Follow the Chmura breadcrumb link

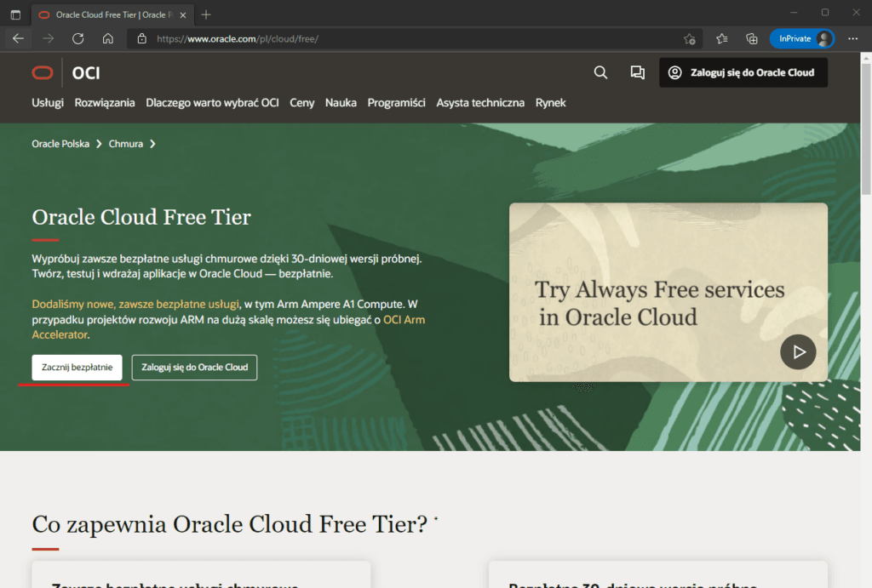[x=126, y=144]
